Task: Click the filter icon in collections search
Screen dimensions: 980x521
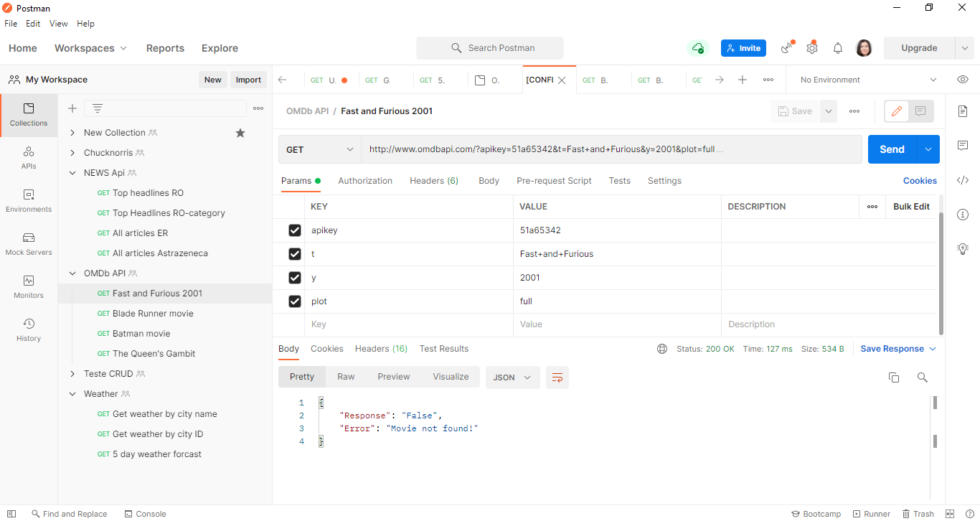Action: click(98, 108)
